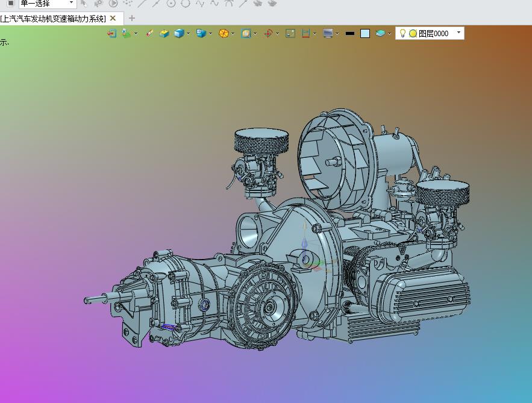Screen dimensions: 532x403
Task: Open a new tab with plus button
Action: click(x=132, y=19)
